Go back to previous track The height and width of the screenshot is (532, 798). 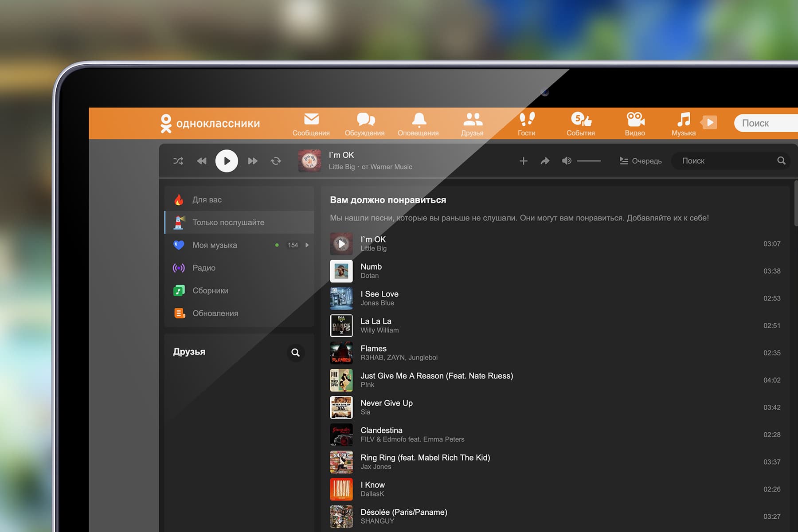202,161
